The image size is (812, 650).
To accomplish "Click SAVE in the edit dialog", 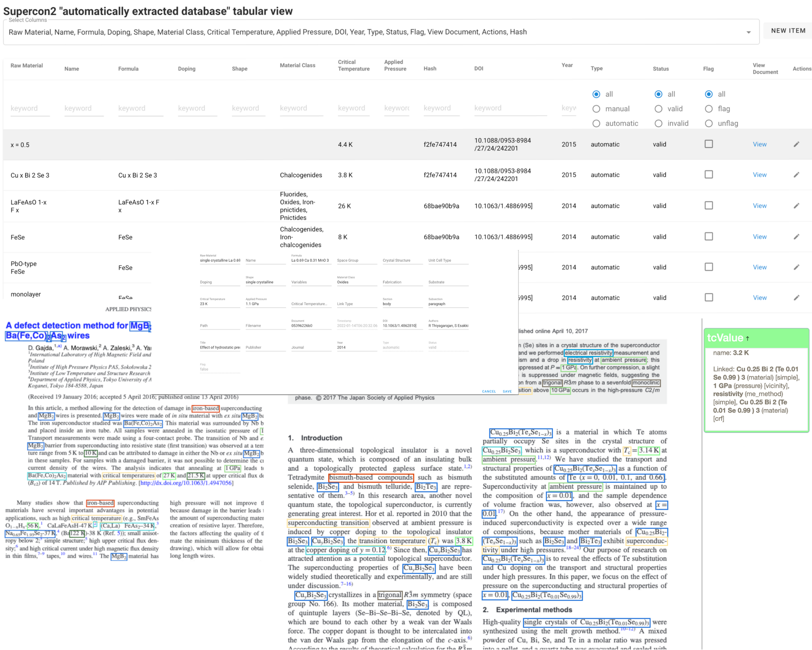I will point(507,391).
